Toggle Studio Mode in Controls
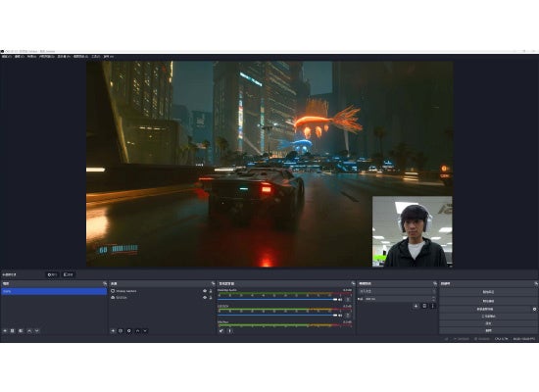The width and height of the screenshot is (539, 392). coord(488,316)
